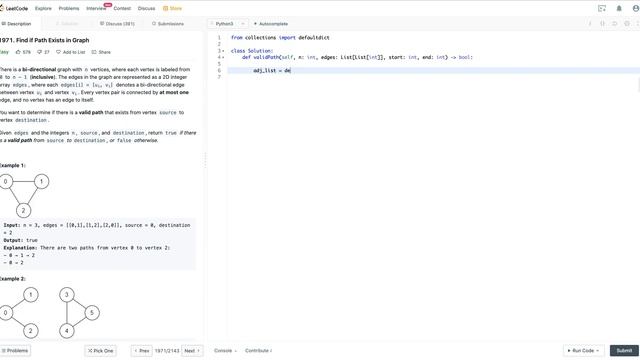The height and width of the screenshot is (360, 640).
Task: Submit the solution
Action: pyautogui.click(x=624, y=351)
